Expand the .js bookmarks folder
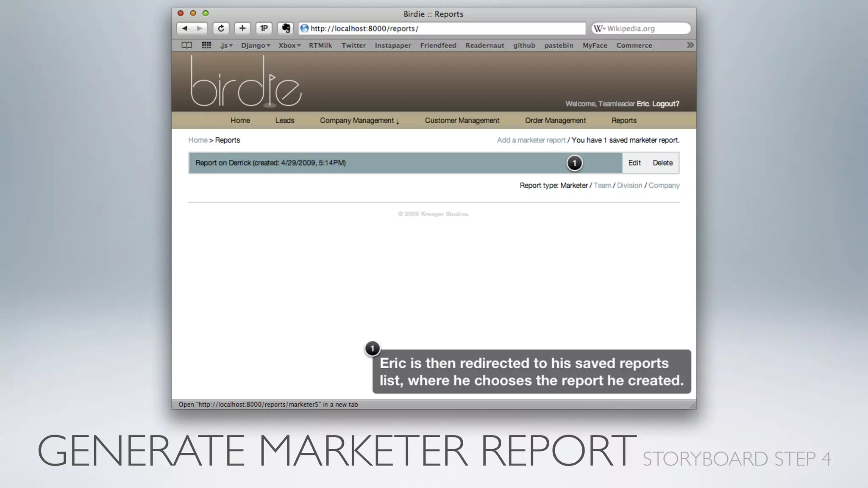 (226, 45)
